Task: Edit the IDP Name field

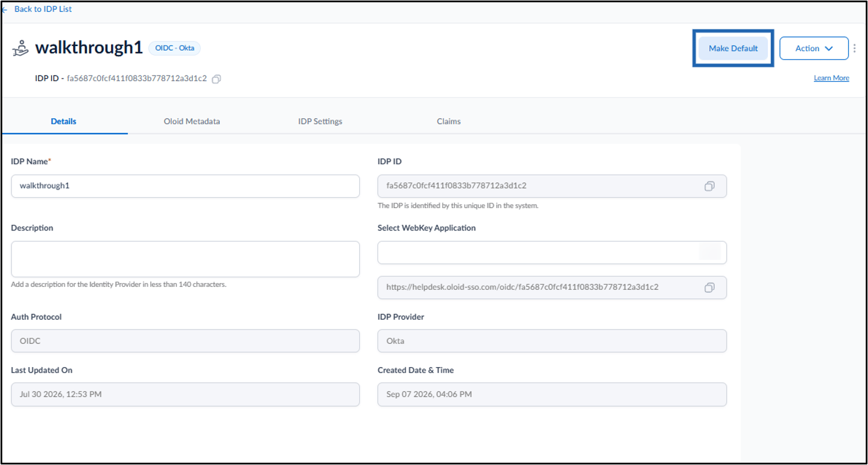Action: click(x=185, y=186)
